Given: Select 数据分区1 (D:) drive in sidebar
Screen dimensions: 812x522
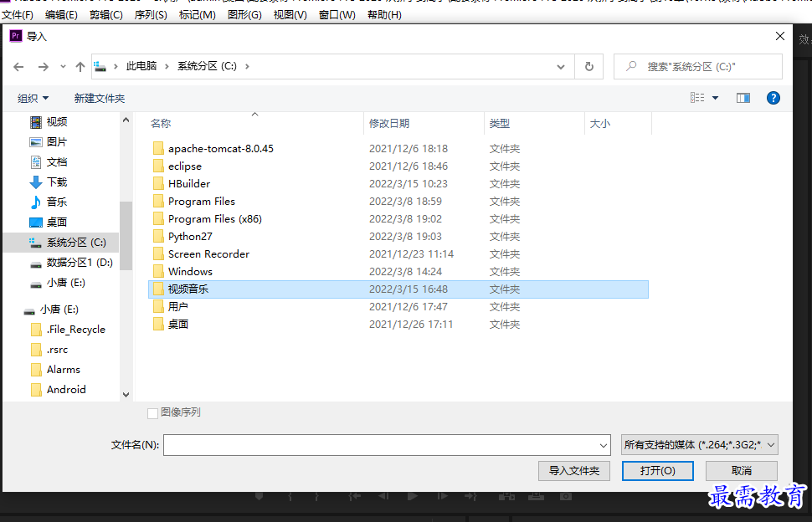Looking at the screenshot, I should (x=71, y=263).
